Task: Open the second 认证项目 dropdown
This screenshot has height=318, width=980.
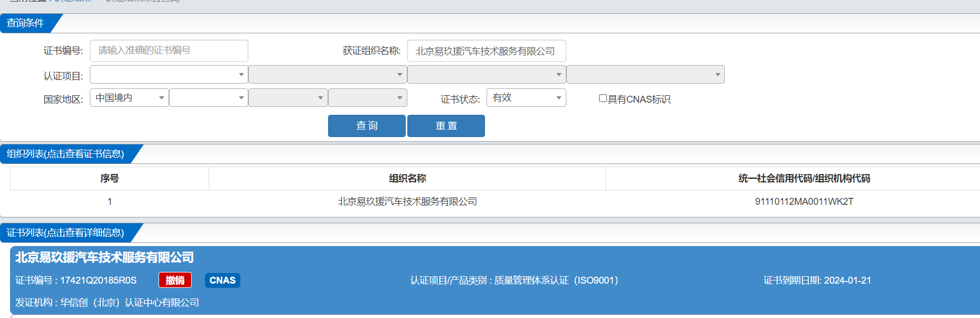Action: (x=328, y=75)
